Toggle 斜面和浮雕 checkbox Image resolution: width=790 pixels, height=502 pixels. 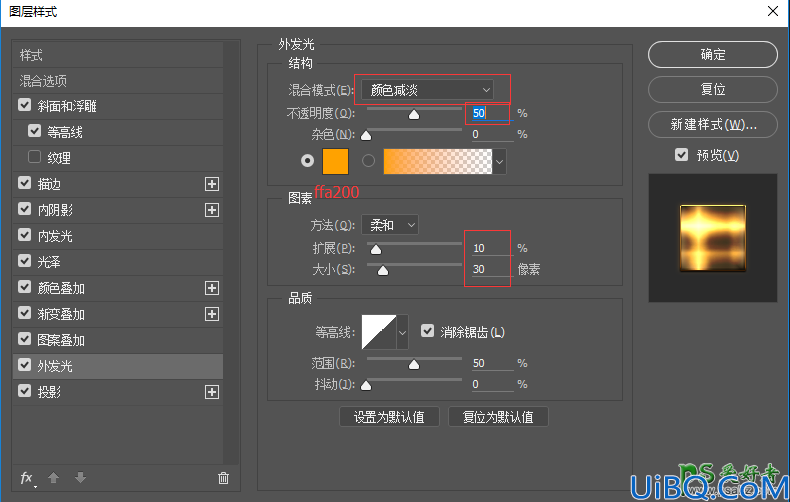[25, 105]
